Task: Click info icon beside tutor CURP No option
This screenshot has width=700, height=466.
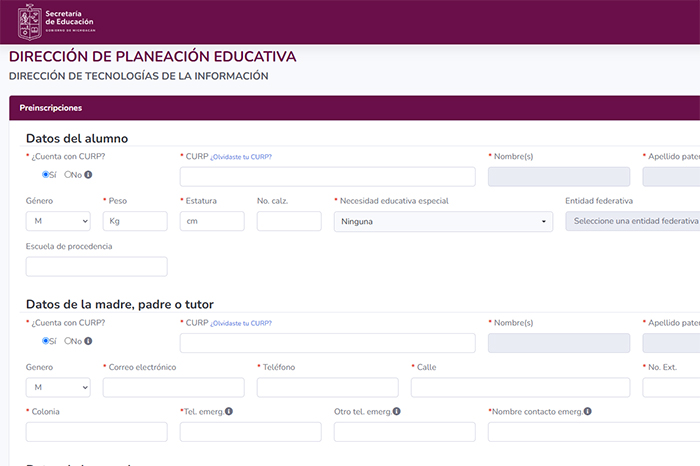Action: pos(88,341)
